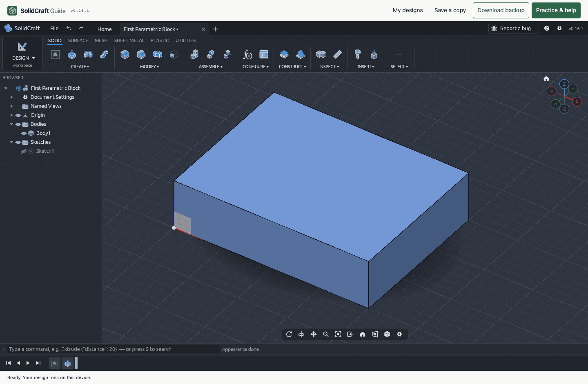588x384 pixels.
Task: Click the Revolve tool icon
Action: pyautogui.click(x=88, y=54)
